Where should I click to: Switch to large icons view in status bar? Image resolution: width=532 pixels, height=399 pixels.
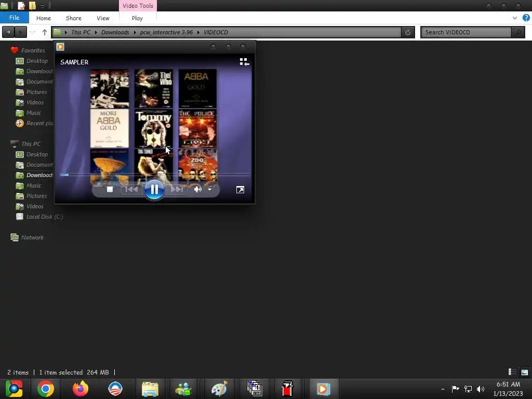(x=525, y=372)
